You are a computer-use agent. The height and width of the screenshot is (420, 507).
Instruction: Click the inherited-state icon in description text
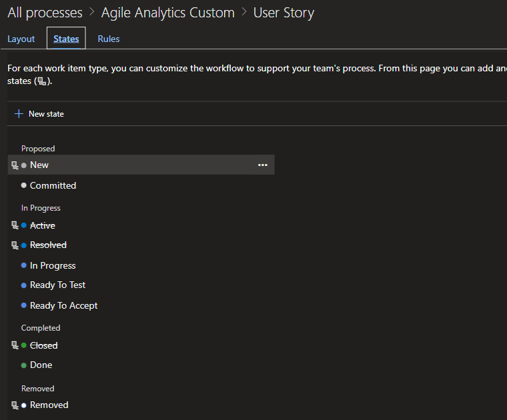coord(42,81)
